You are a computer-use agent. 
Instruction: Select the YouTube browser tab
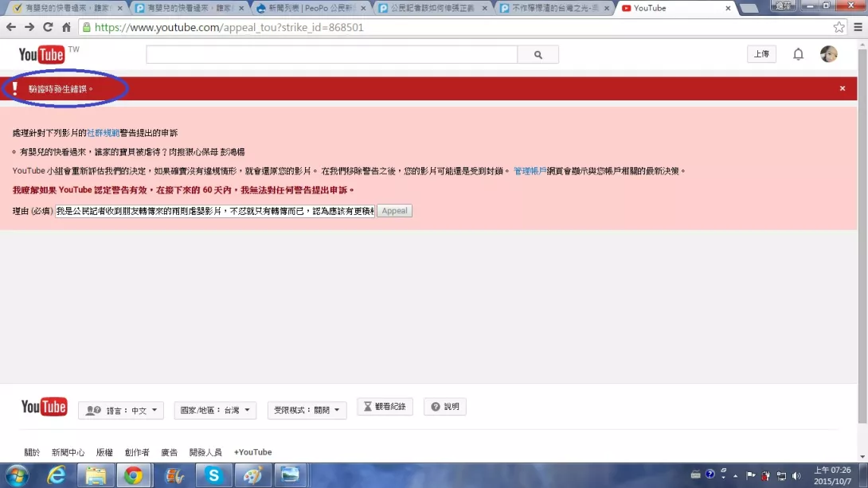676,8
